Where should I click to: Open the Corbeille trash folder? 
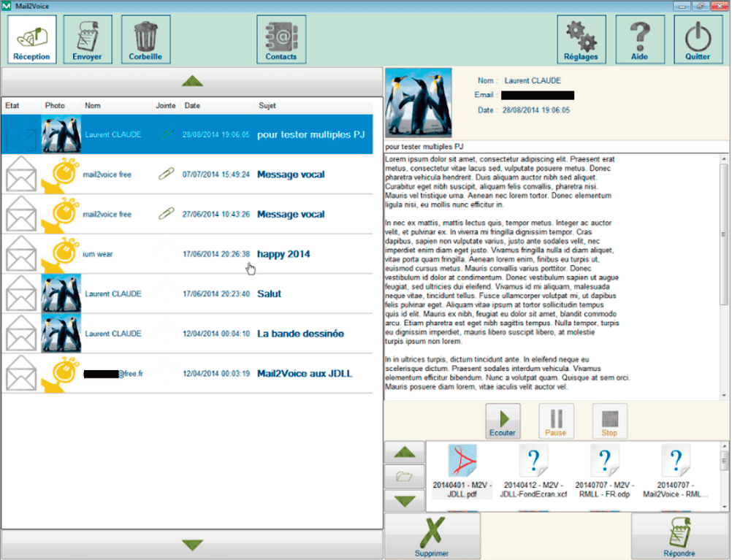click(x=146, y=39)
